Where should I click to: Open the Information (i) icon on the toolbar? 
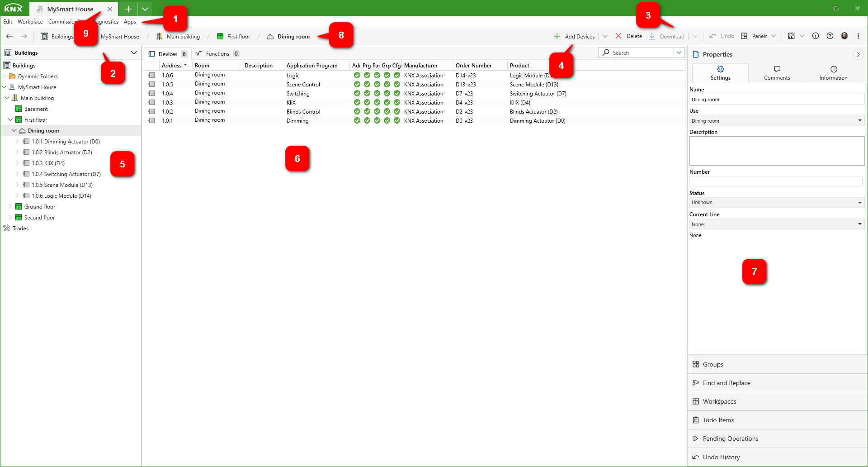tap(816, 36)
